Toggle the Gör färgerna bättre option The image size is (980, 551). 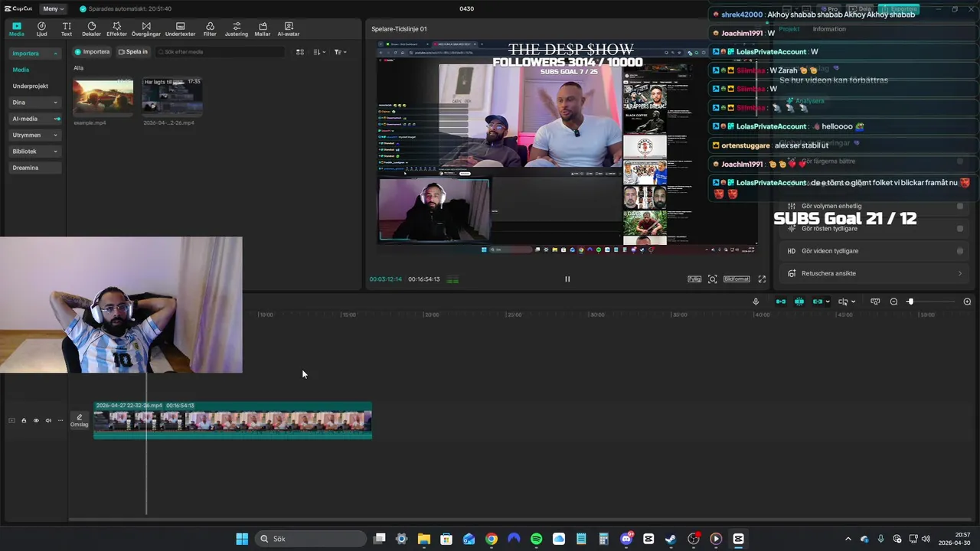pos(960,161)
